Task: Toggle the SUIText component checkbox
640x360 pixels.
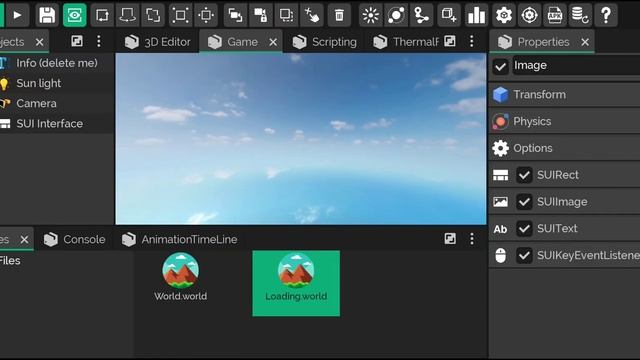Action: (x=524, y=229)
